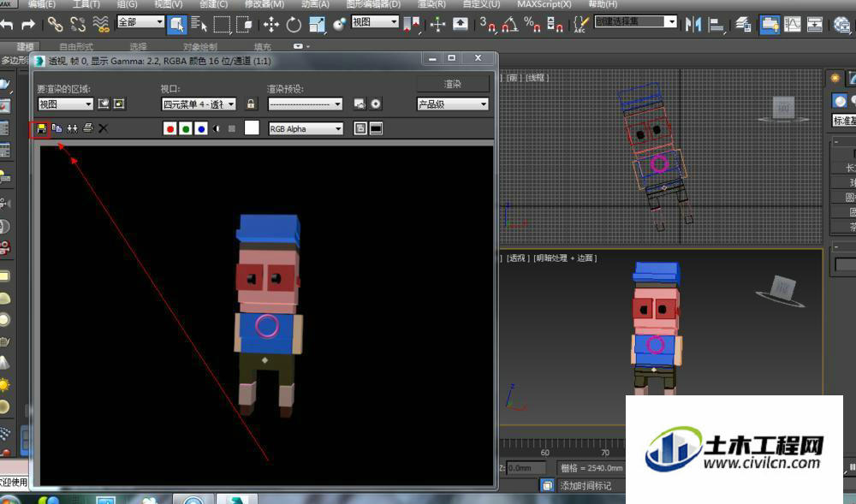Switch to the 对象绘制 ribbon tab

coord(199,47)
